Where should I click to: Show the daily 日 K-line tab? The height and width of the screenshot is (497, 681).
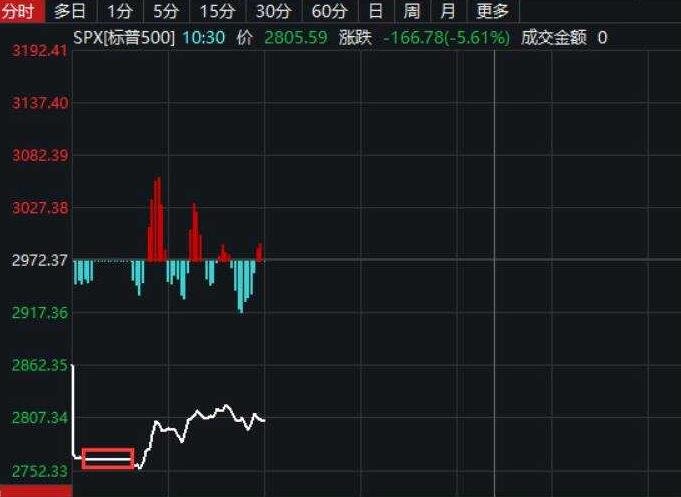[x=375, y=12]
